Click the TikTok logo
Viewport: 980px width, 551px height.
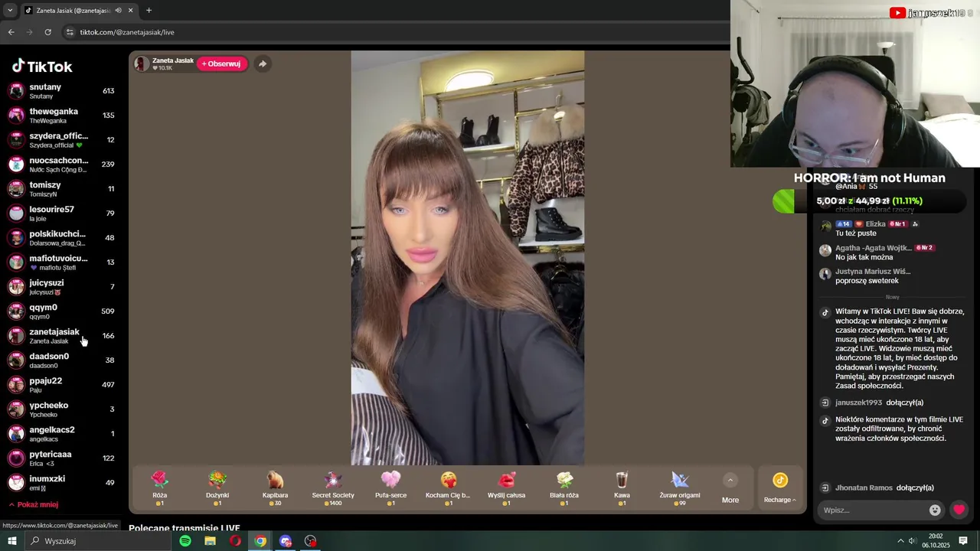click(x=42, y=67)
